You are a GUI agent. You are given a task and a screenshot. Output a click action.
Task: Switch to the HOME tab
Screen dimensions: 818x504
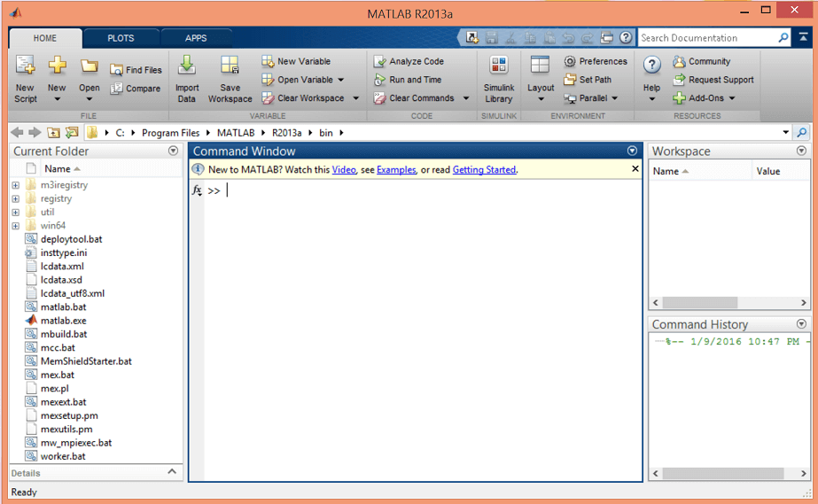[x=45, y=38]
